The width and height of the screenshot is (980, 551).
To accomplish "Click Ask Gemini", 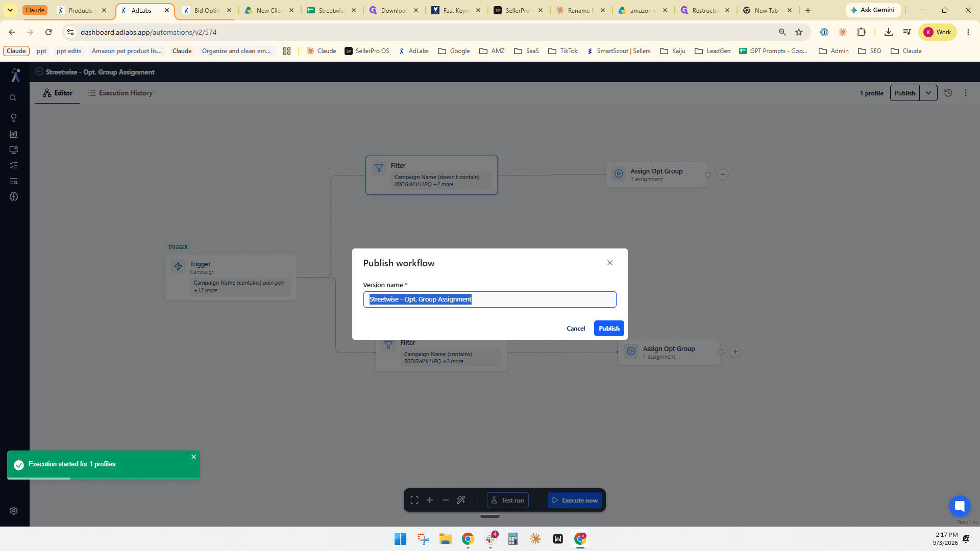I will (x=873, y=10).
